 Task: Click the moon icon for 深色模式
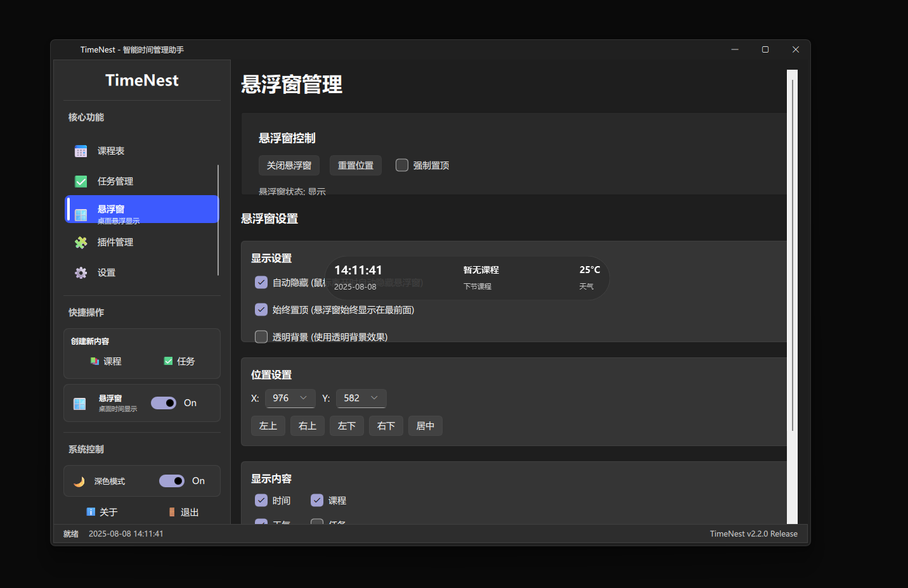(79, 482)
